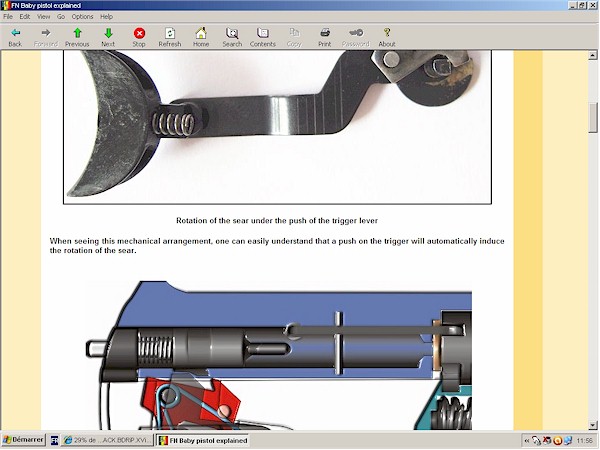Show the Contents listing
The height and width of the screenshot is (450, 600).
tap(263, 38)
